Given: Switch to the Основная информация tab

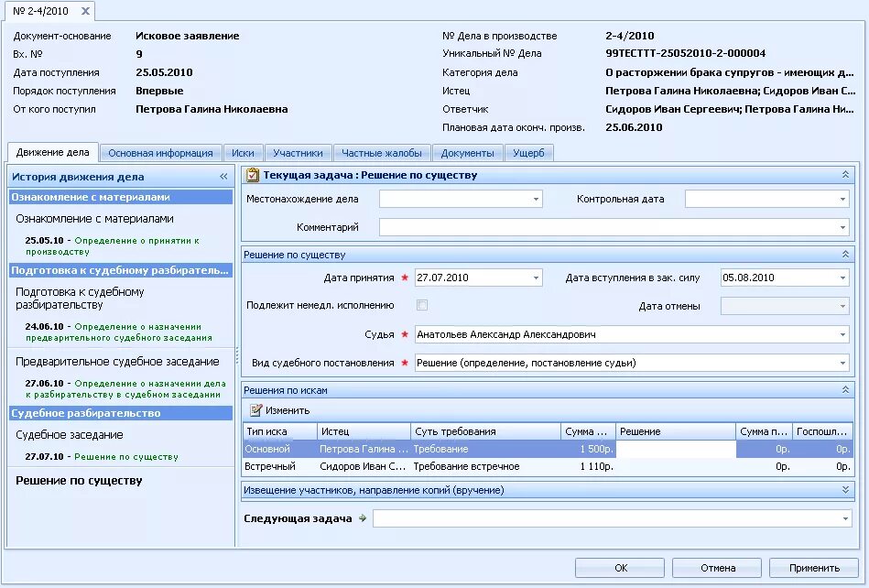Looking at the screenshot, I should coord(160,153).
